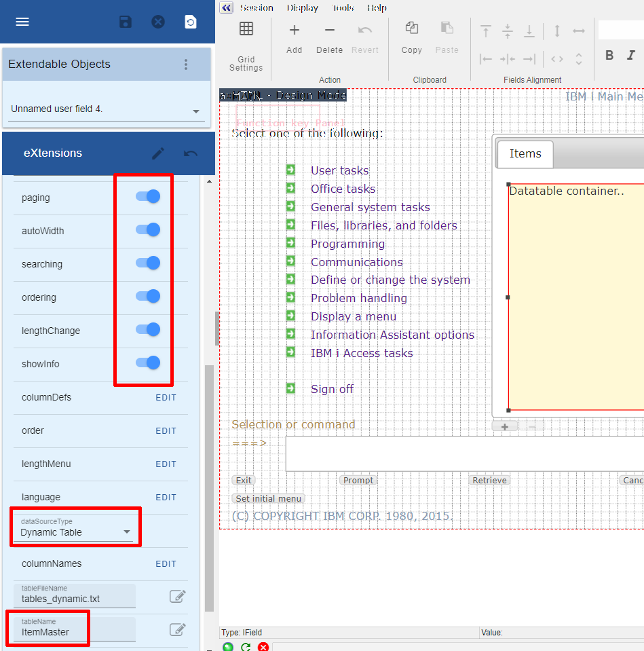This screenshot has height=651, width=644.
Task: Click the save floppy disk icon
Action: 126,22
